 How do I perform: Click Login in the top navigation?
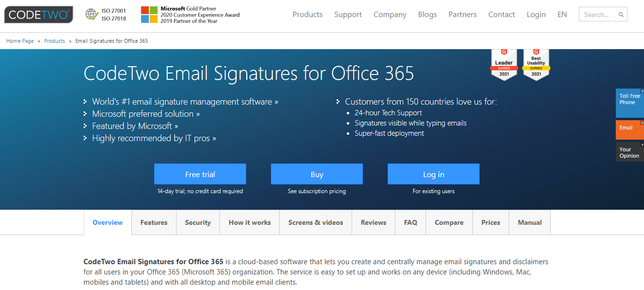pos(536,15)
